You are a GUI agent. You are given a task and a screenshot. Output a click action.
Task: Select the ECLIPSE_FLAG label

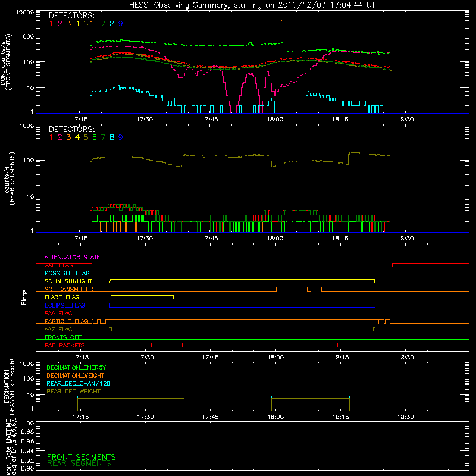click(65, 305)
